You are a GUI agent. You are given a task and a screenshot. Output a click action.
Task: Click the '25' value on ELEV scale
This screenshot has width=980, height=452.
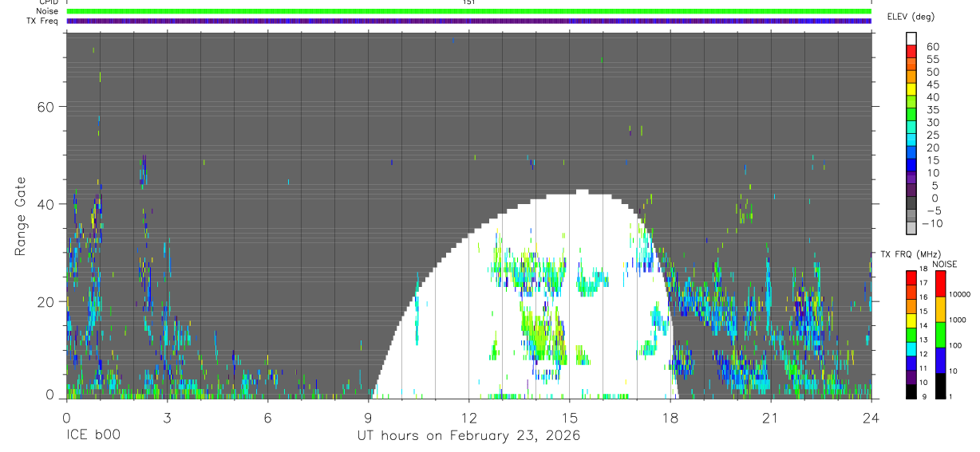click(932, 135)
